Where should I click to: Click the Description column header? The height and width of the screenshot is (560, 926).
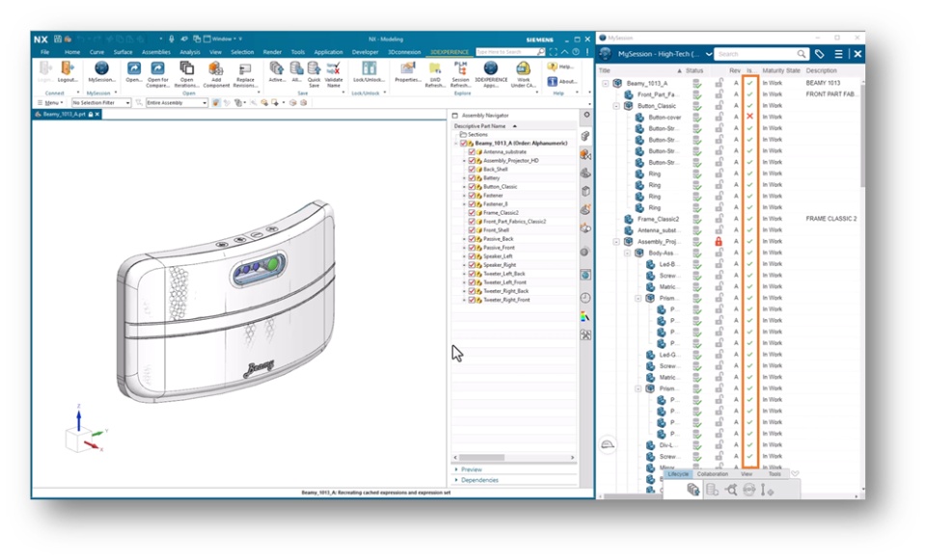click(x=821, y=70)
